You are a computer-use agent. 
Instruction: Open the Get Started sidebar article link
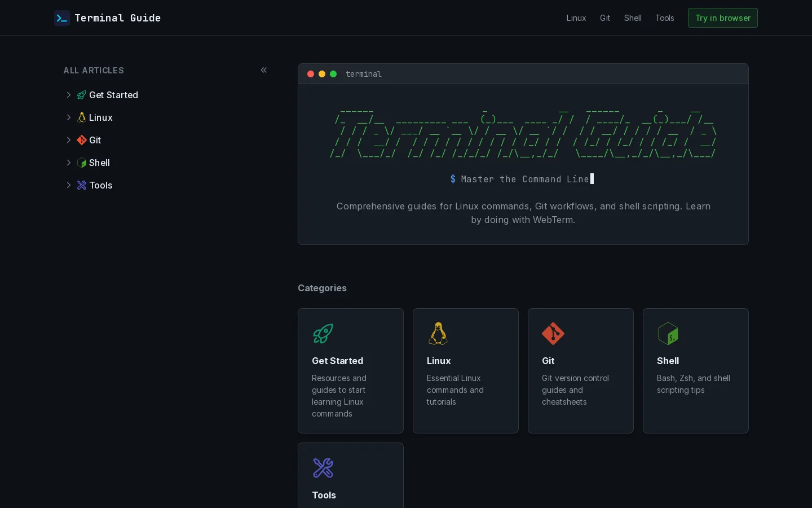pos(113,95)
